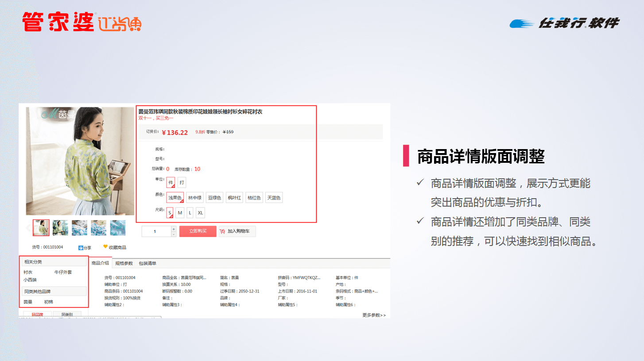This screenshot has width=644, height=361.
Task: Open the 牛仔外套 related category link
Action: click(63, 272)
